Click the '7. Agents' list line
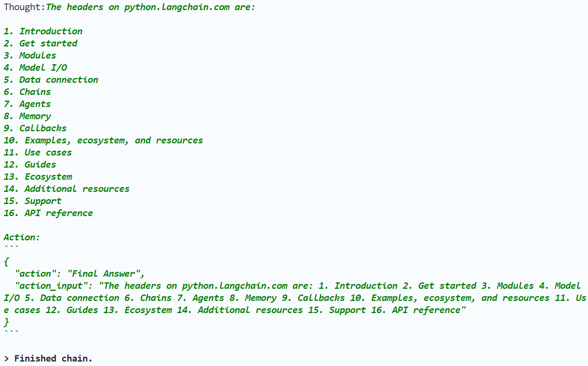 [x=27, y=104]
